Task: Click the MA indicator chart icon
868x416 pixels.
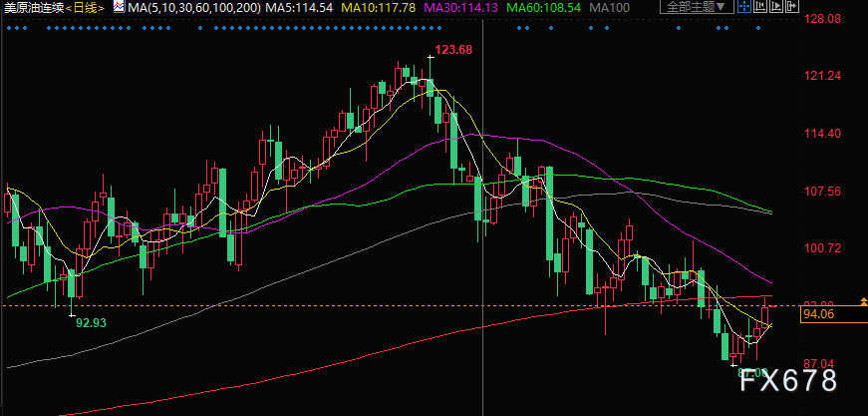Action: [x=119, y=7]
